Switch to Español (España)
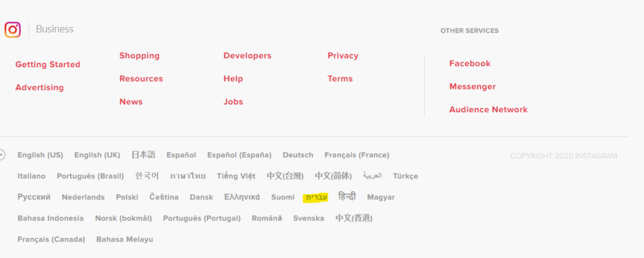644x258 pixels. pyautogui.click(x=239, y=155)
